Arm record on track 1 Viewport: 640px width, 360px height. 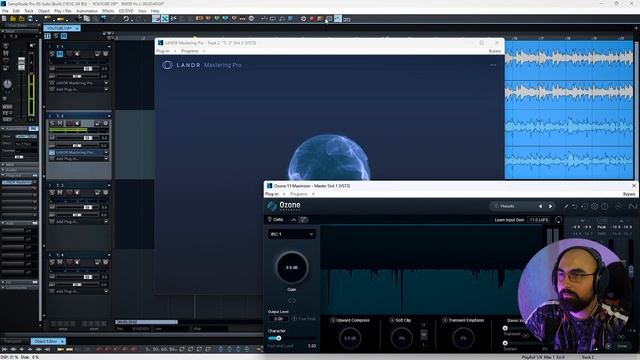(x=69, y=54)
